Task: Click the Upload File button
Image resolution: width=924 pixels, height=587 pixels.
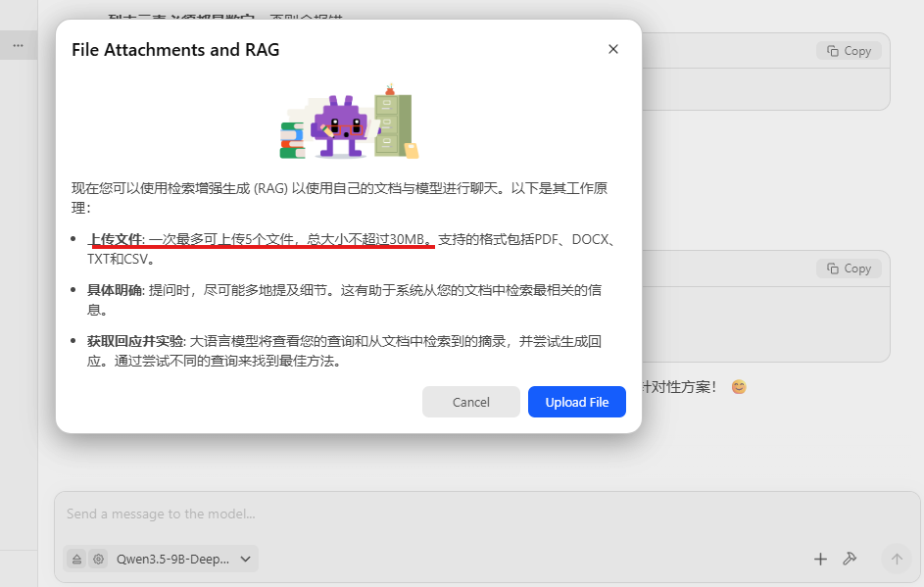Action: point(576,402)
